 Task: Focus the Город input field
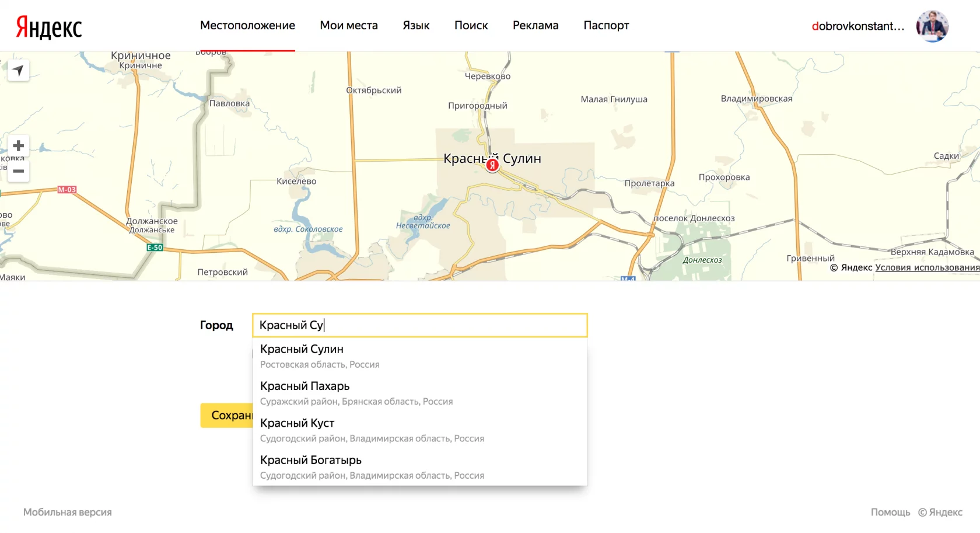pos(420,325)
